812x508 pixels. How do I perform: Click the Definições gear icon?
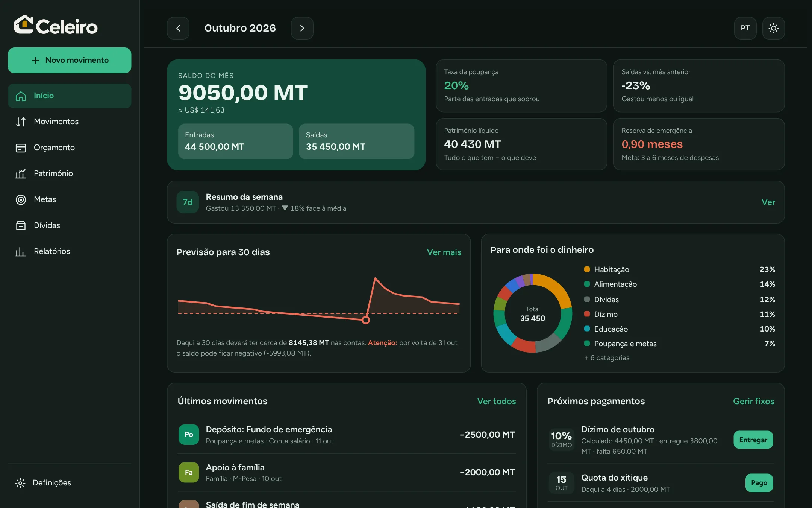pyautogui.click(x=20, y=483)
